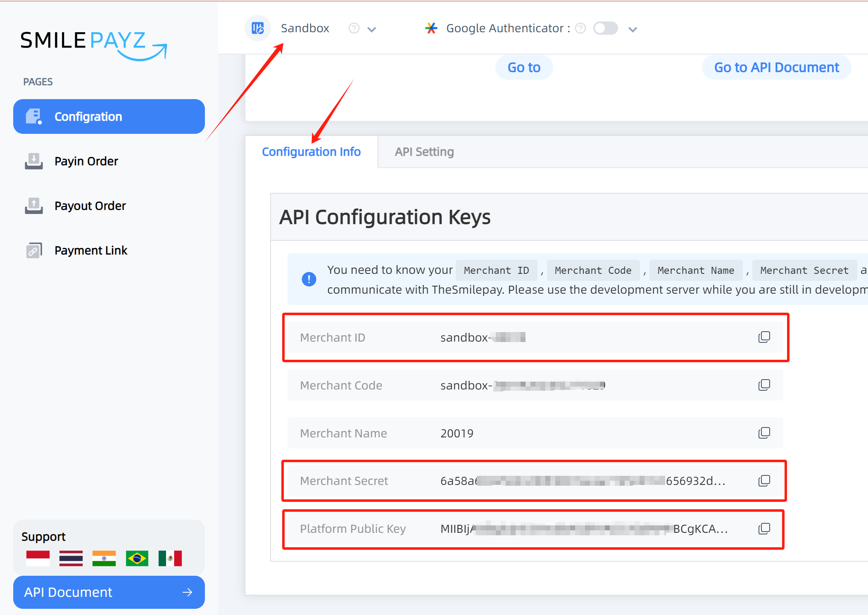Click the blue info exclamation icon

pyautogui.click(x=309, y=279)
